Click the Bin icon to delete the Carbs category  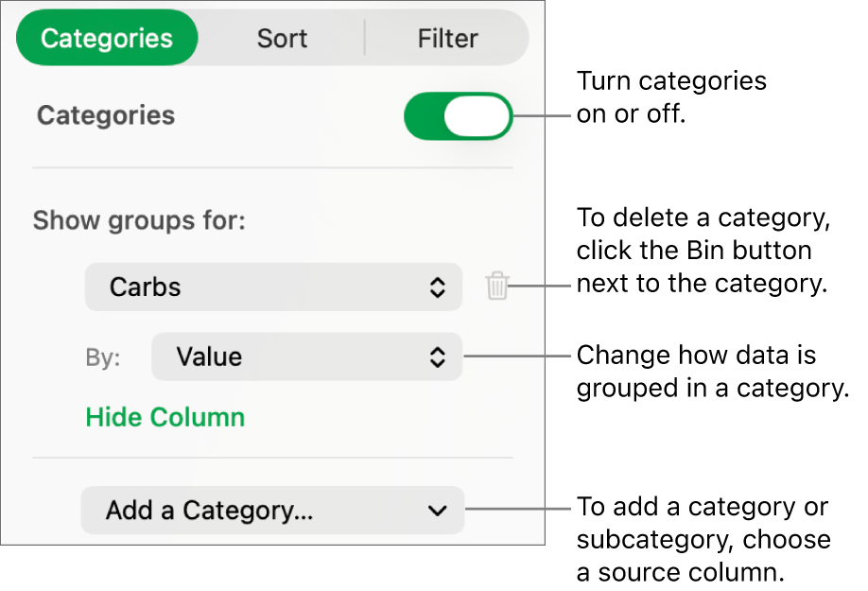click(x=496, y=287)
